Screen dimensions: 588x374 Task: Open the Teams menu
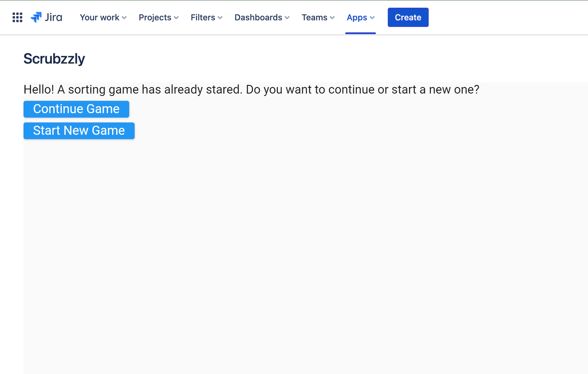(x=318, y=17)
